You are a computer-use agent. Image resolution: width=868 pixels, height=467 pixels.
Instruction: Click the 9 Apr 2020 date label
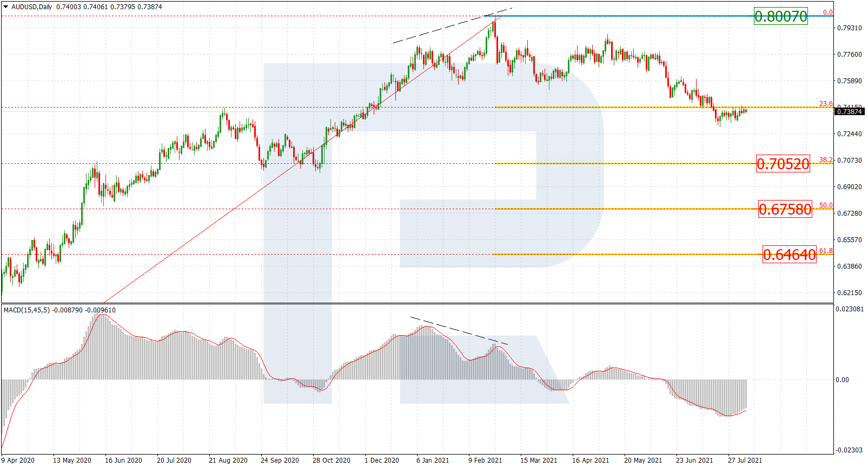pyautogui.click(x=18, y=461)
